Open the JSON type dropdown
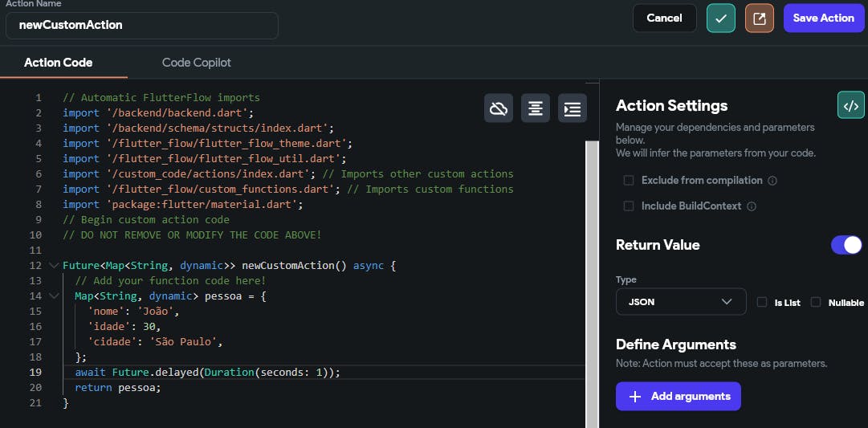The height and width of the screenshot is (428, 868). click(680, 302)
